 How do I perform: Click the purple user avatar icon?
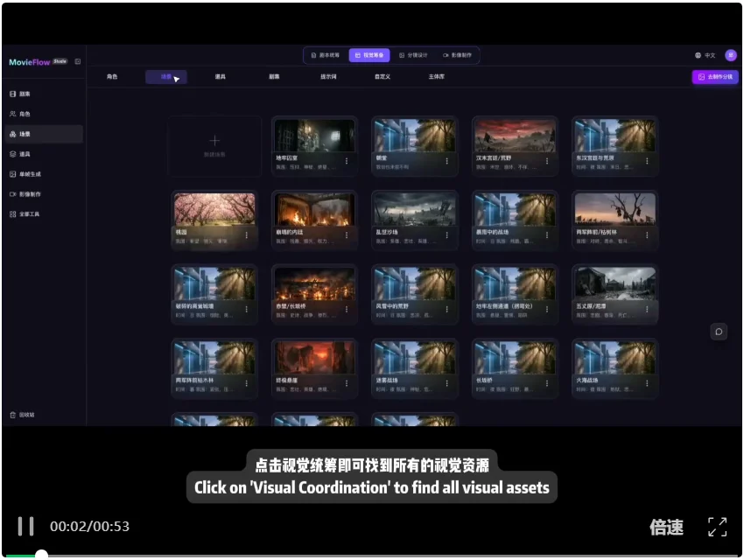pos(731,55)
